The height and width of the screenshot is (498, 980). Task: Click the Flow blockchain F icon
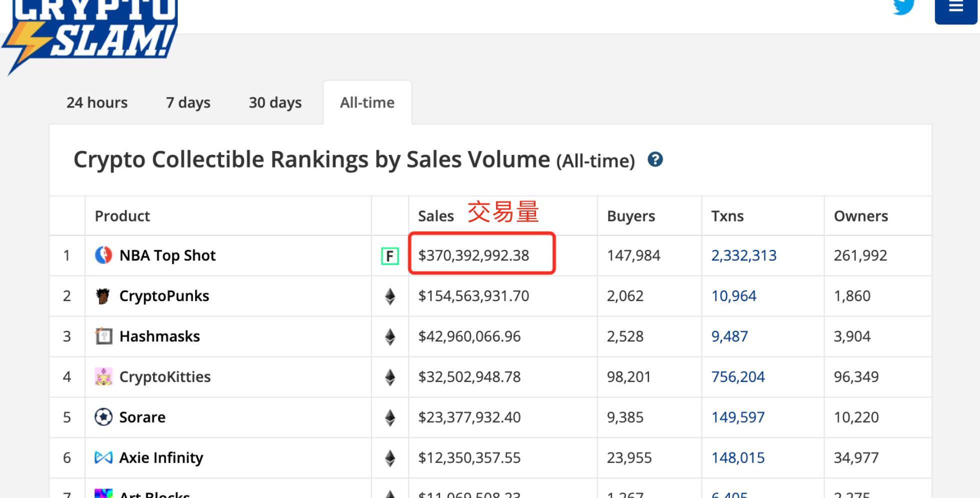tap(390, 256)
